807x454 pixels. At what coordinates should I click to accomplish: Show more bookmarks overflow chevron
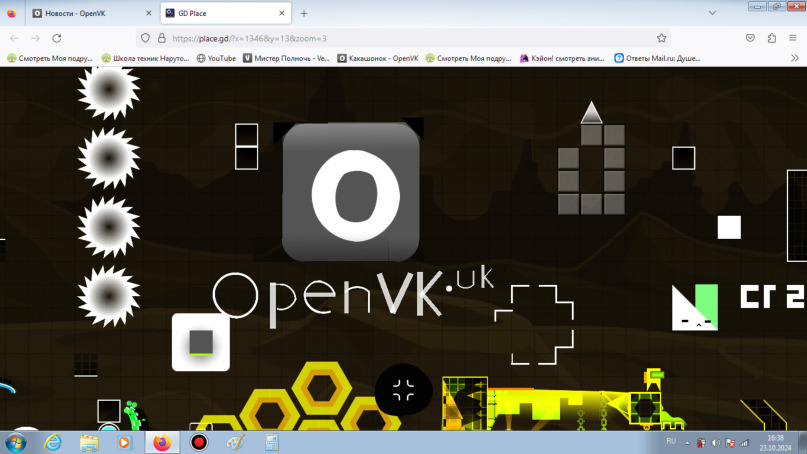[x=795, y=58]
